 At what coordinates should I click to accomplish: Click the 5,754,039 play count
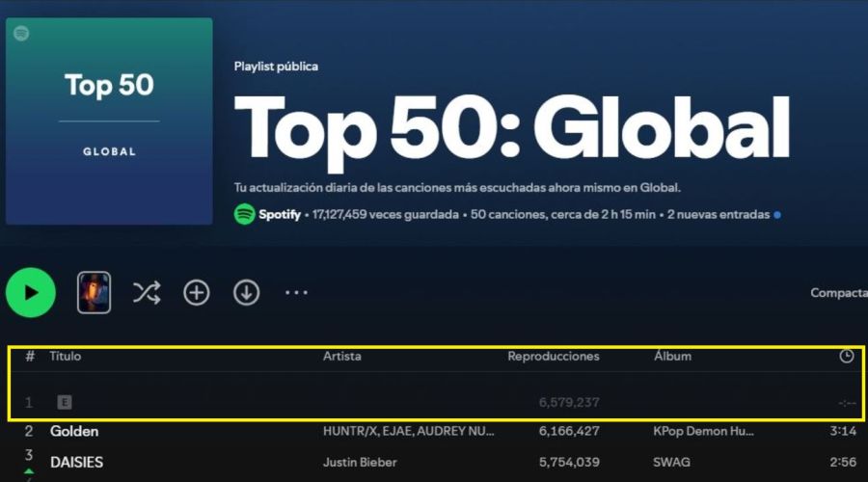coord(569,462)
